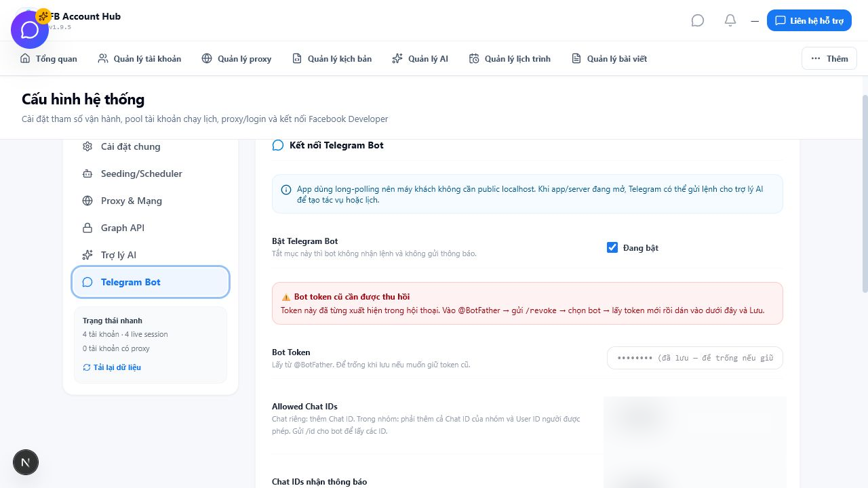Click the document icon of Quản lý bài viết

576,58
